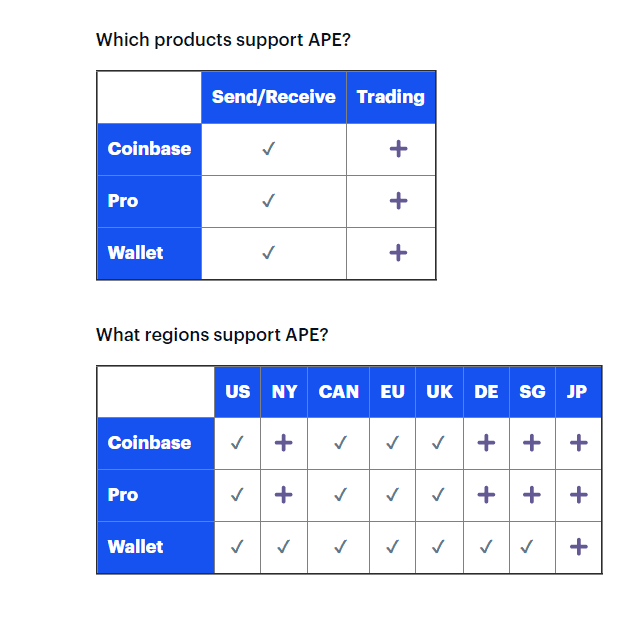Image resolution: width=640 pixels, height=619 pixels.
Task: Click the Wallet JP plus icon
Action: 579,547
